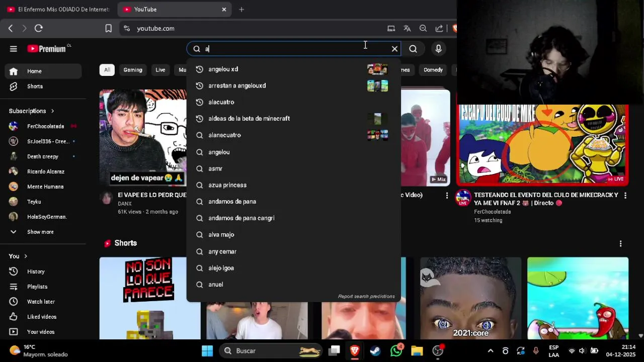Image resolution: width=644 pixels, height=362 pixels.
Task: Choose 'angelou xd' history suggestion
Action: 294,69
